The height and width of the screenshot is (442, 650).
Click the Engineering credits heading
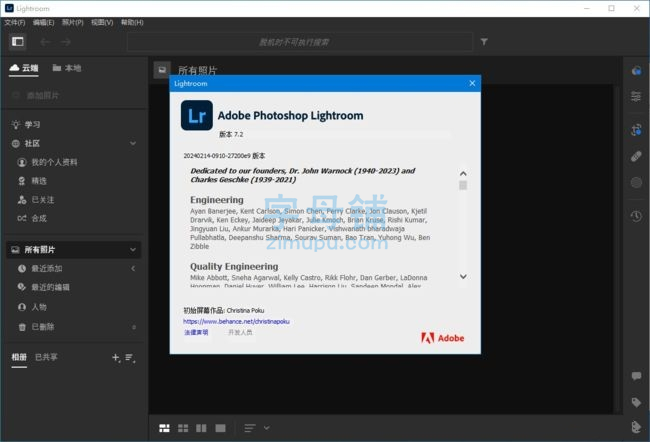(x=217, y=200)
